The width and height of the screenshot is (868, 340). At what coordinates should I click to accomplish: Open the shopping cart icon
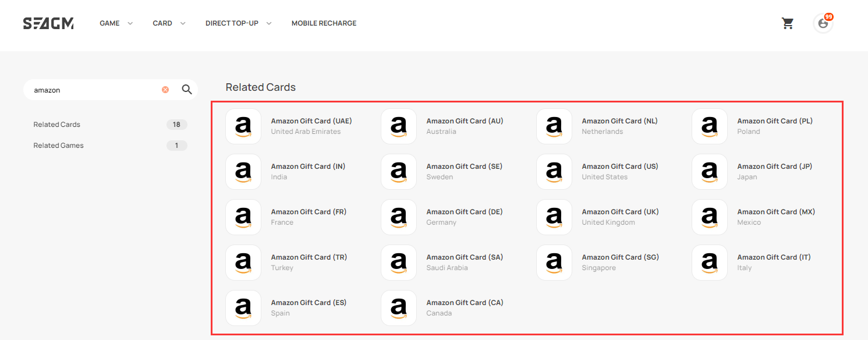click(x=788, y=23)
